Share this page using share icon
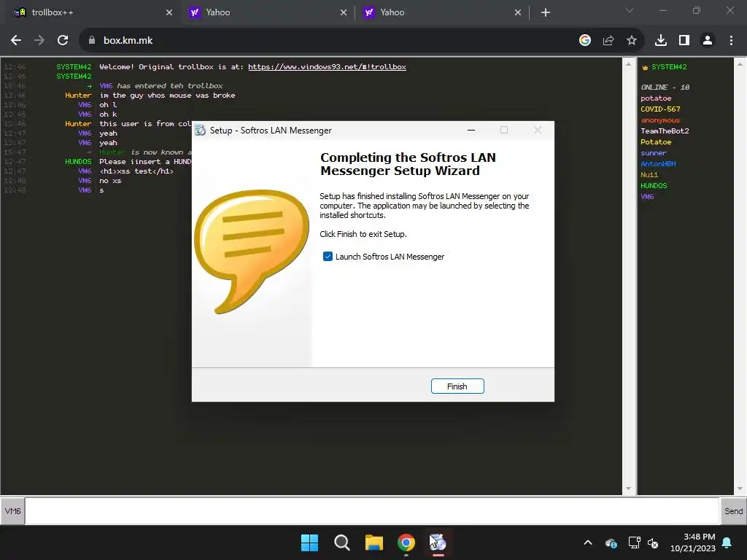 click(x=608, y=41)
